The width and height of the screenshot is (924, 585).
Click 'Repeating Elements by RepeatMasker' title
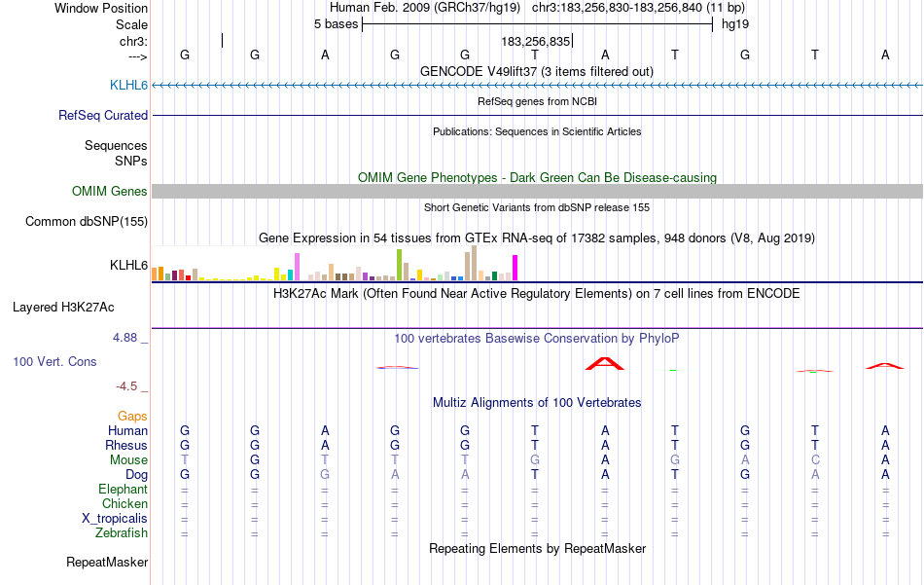click(x=537, y=548)
